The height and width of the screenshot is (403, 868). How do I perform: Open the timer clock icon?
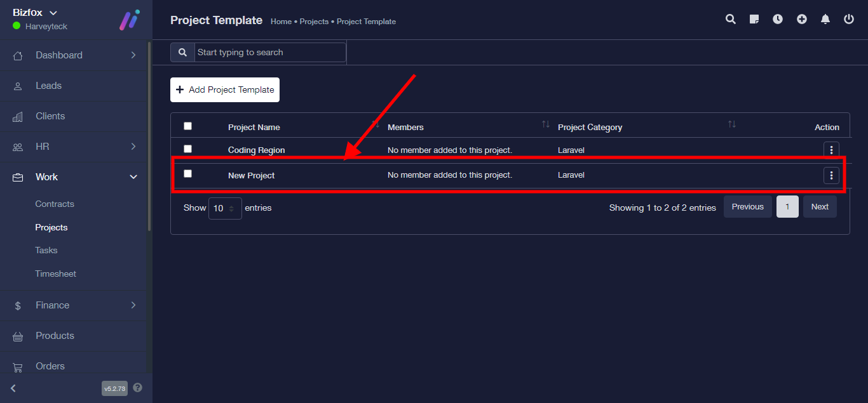778,19
